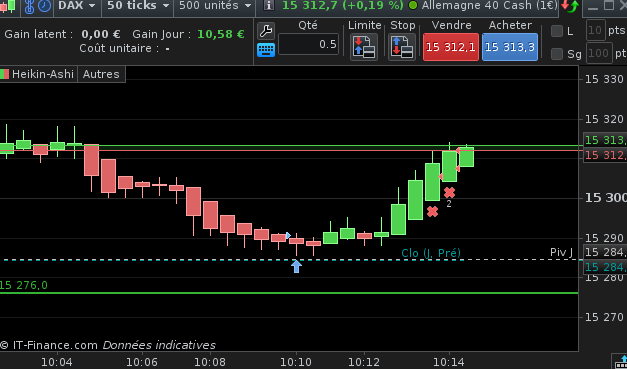Open the 50 ticks timeframe dropdown
Viewport: 627px width, 369px height.
tap(138, 6)
